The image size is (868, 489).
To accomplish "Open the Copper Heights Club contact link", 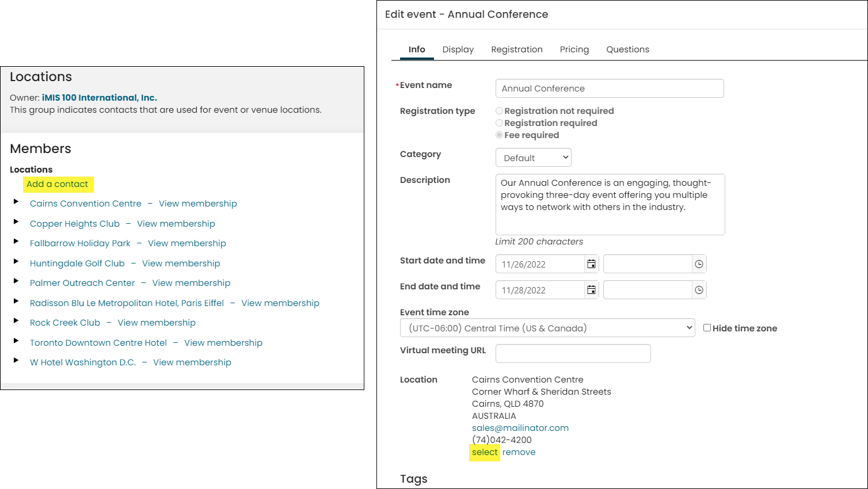I will coord(75,224).
